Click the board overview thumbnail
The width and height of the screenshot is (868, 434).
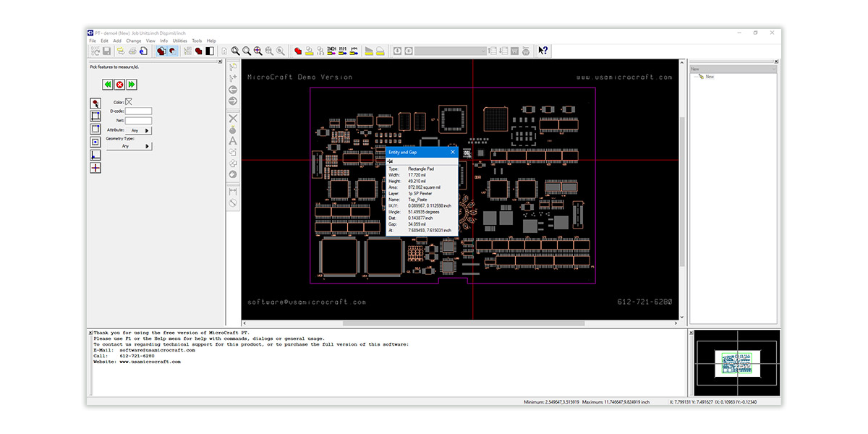tap(737, 363)
